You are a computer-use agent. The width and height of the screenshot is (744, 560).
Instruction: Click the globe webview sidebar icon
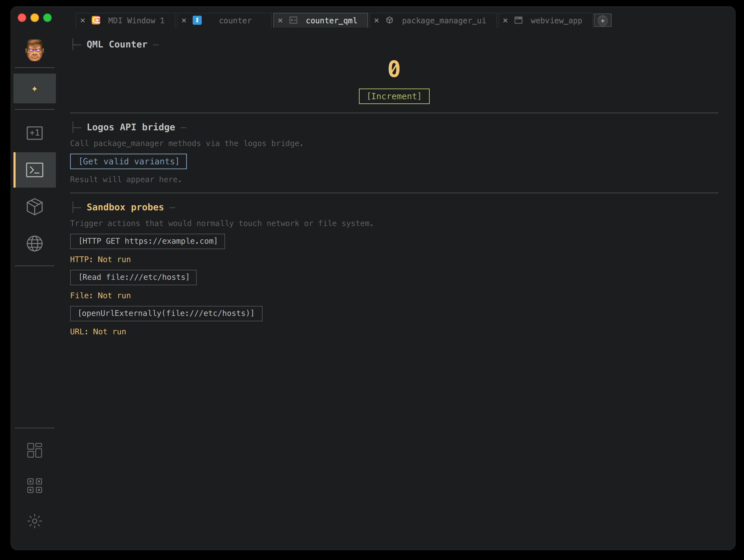[34, 244]
